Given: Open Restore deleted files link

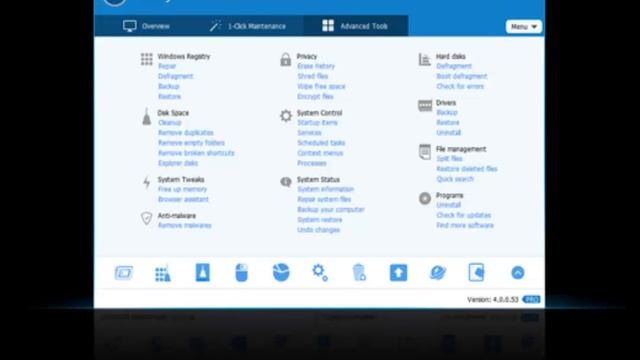Looking at the screenshot, I should pos(467,169).
